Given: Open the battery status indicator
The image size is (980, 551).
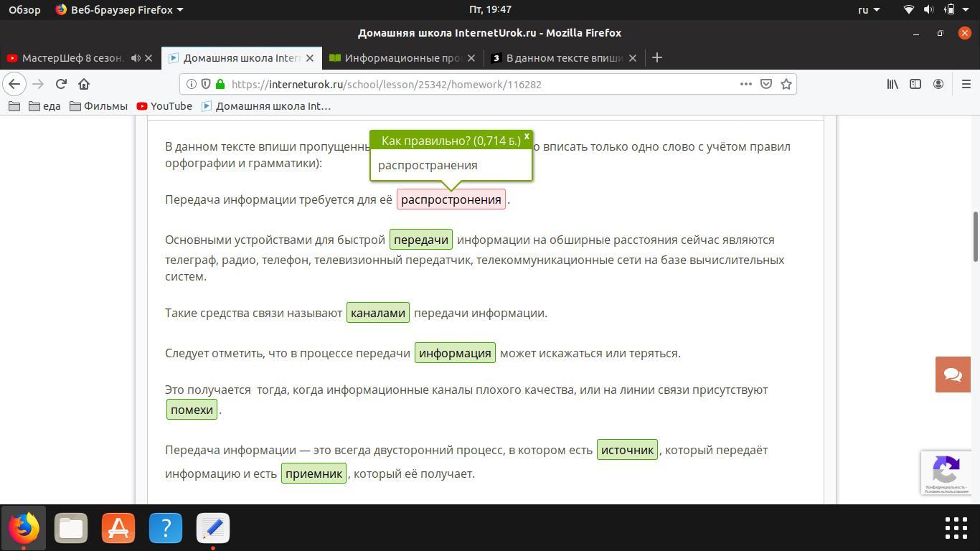Looking at the screenshot, I should point(949,10).
